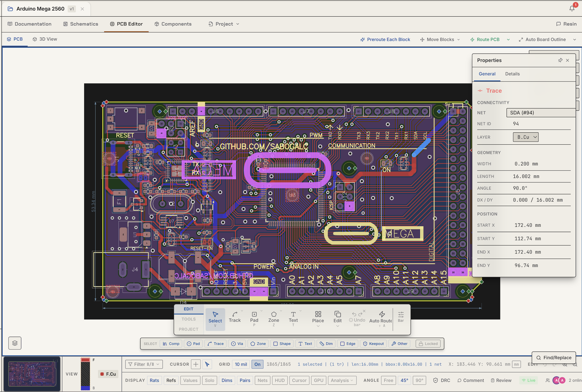582x392 pixels.
Task: Click Route PCB button
Action: coord(485,39)
